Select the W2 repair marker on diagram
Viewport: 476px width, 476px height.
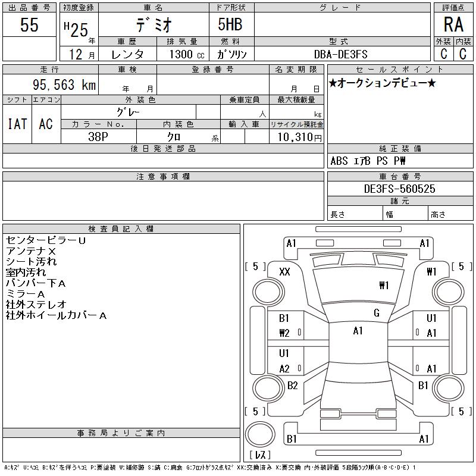click(x=284, y=333)
